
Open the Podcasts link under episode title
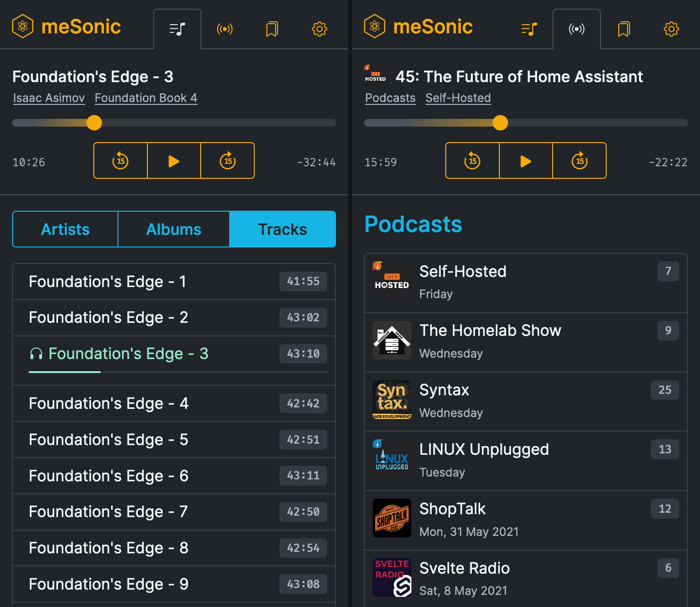click(x=390, y=98)
